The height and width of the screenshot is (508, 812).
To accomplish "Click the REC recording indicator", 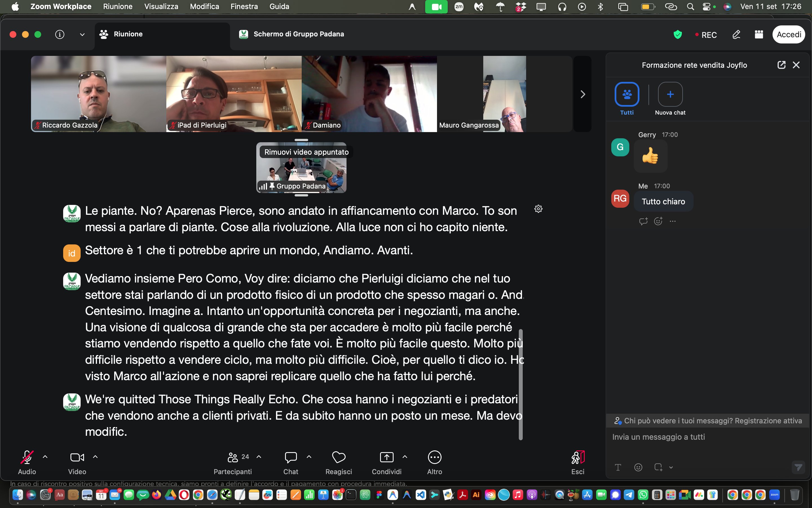I will coord(706,35).
